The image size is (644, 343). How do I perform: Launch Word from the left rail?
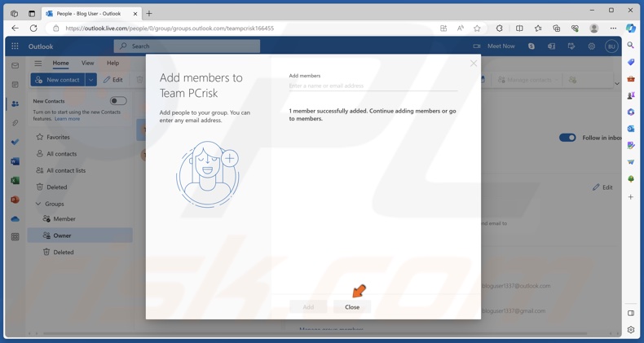[15, 161]
